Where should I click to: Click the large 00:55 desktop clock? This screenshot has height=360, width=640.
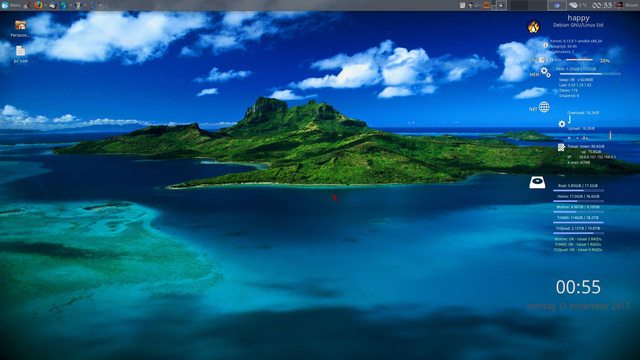pyautogui.click(x=578, y=287)
